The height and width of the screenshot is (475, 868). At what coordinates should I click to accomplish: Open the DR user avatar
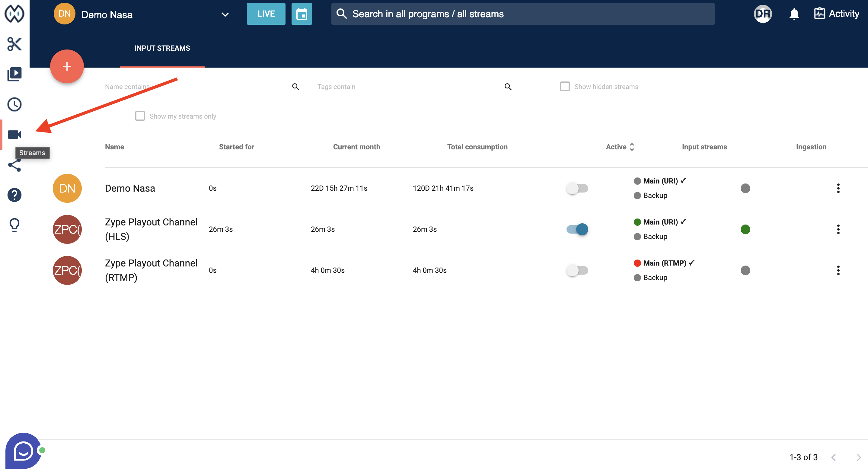(x=763, y=14)
